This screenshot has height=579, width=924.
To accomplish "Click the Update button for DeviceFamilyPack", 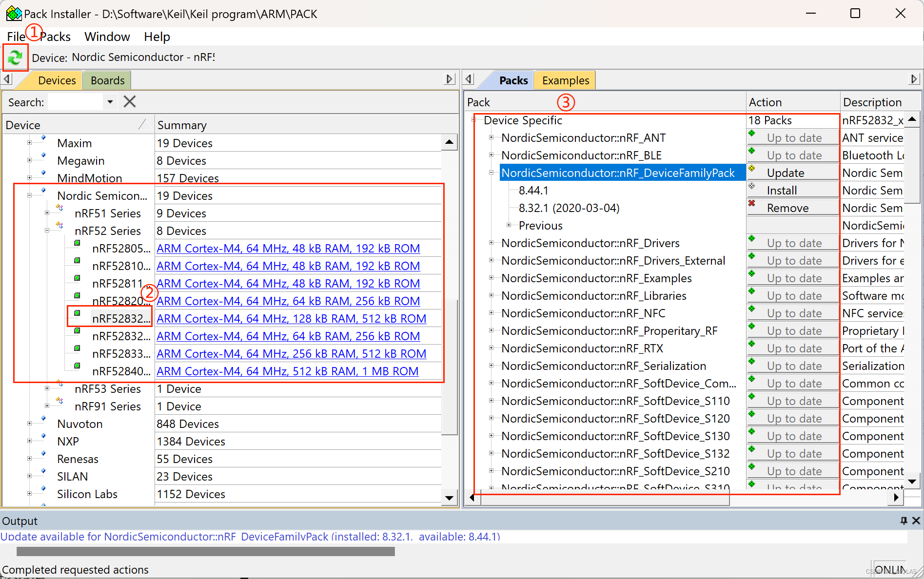I will pos(792,173).
